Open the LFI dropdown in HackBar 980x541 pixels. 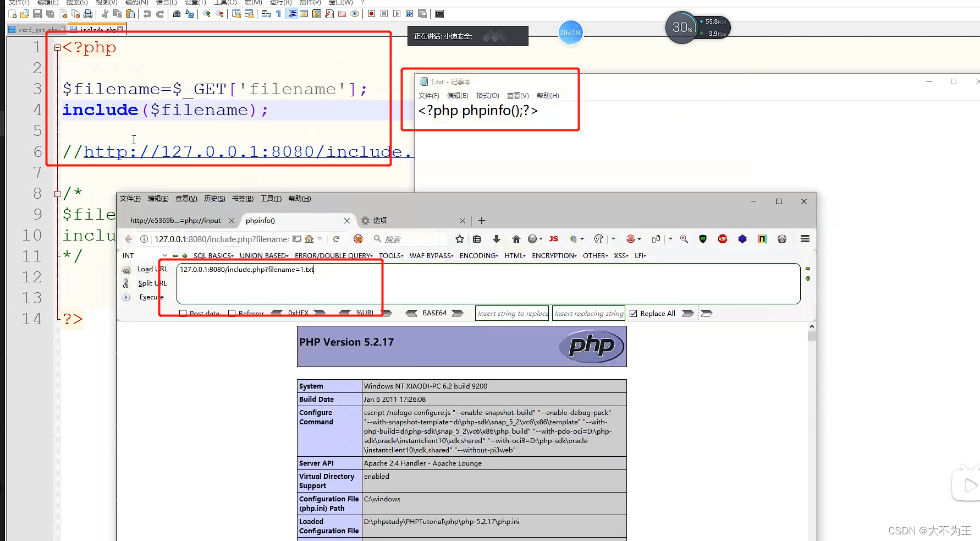641,255
